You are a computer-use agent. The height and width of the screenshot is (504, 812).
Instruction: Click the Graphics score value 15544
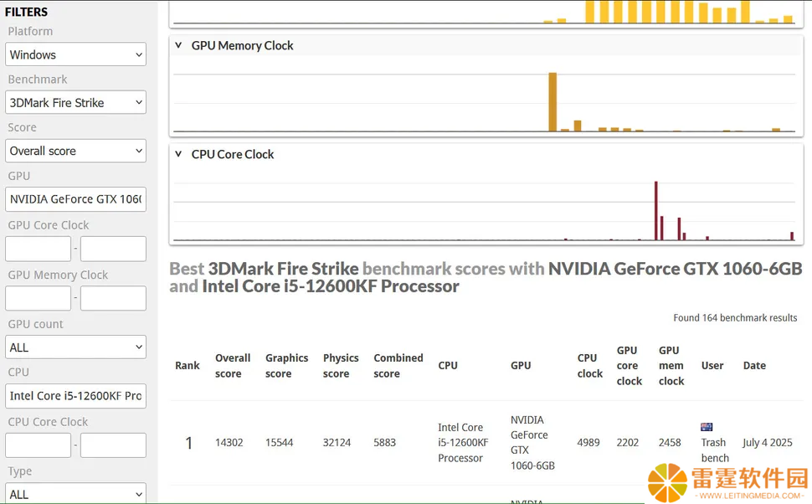pyautogui.click(x=279, y=442)
